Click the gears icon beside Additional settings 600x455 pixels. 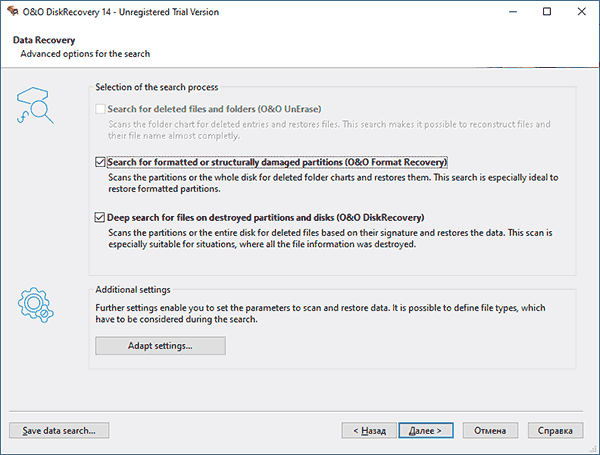34,306
